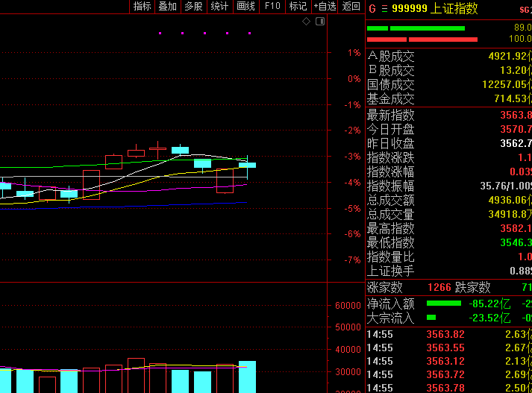Click the 昨日收盘 label

click(390, 144)
